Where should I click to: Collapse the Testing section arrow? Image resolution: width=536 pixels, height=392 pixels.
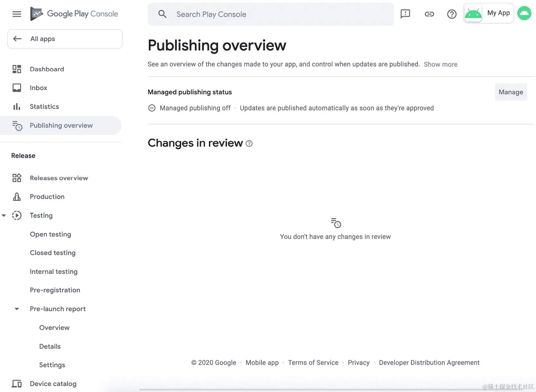point(4,215)
